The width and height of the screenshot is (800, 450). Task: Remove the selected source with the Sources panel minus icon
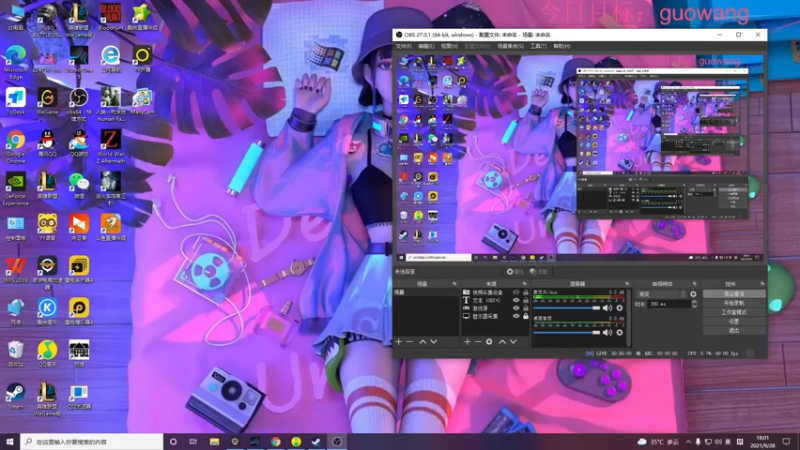point(478,341)
